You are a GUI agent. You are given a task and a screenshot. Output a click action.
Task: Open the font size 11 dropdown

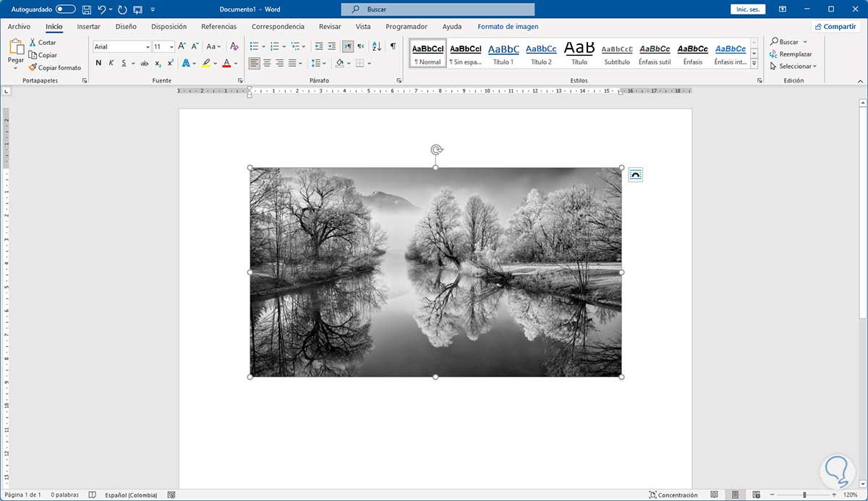coord(171,46)
